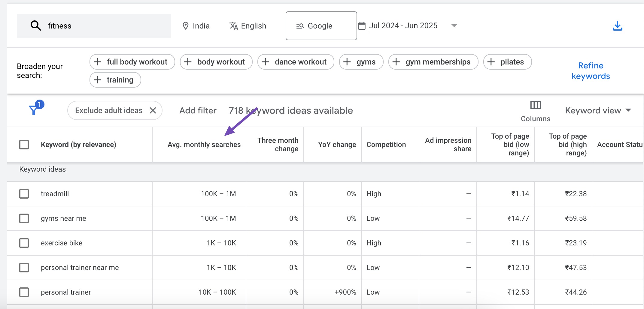Click the ₹44.26 personal trainer bid
Image resolution: width=644 pixels, height=309 pixels.
(576, 292)
